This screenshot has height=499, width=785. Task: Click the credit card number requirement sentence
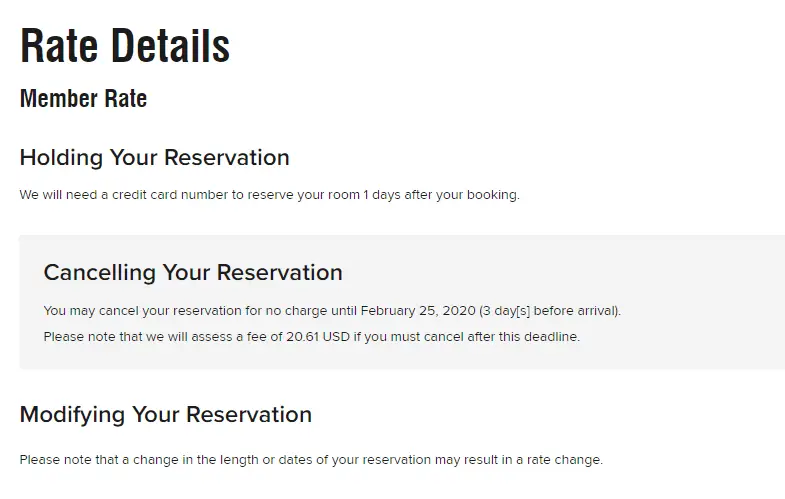(269, 195)
